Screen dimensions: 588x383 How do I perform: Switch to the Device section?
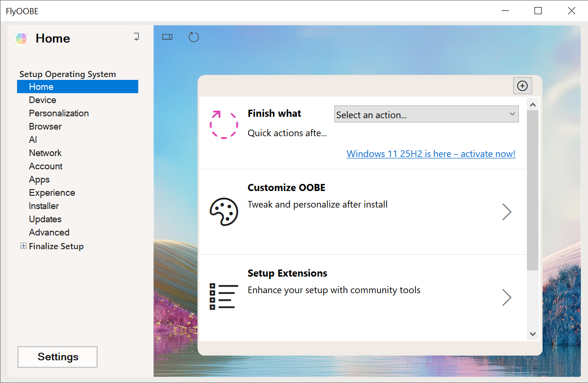[42, 100]
